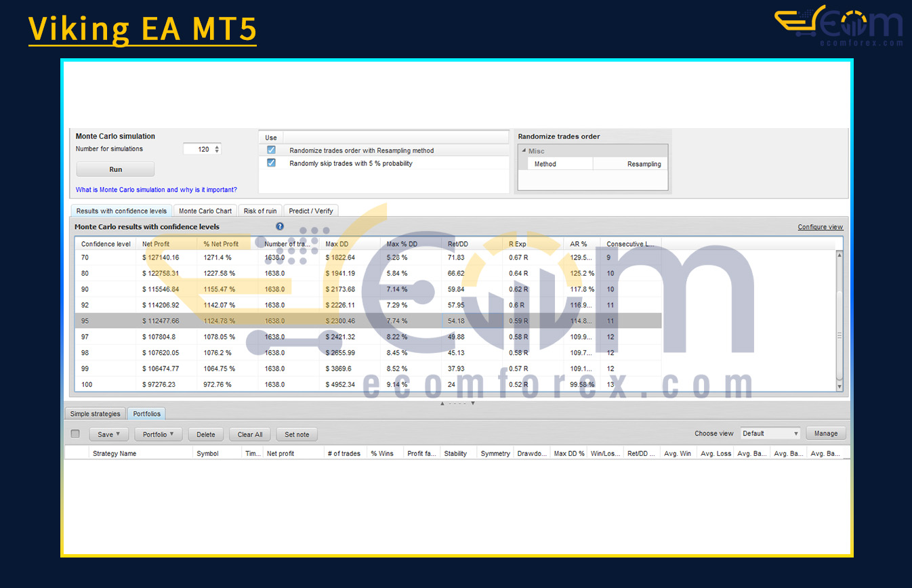Viewport: 912px width, 588px height.
Task: Select the confidence level 70 row
Action: tap(368, 257)
